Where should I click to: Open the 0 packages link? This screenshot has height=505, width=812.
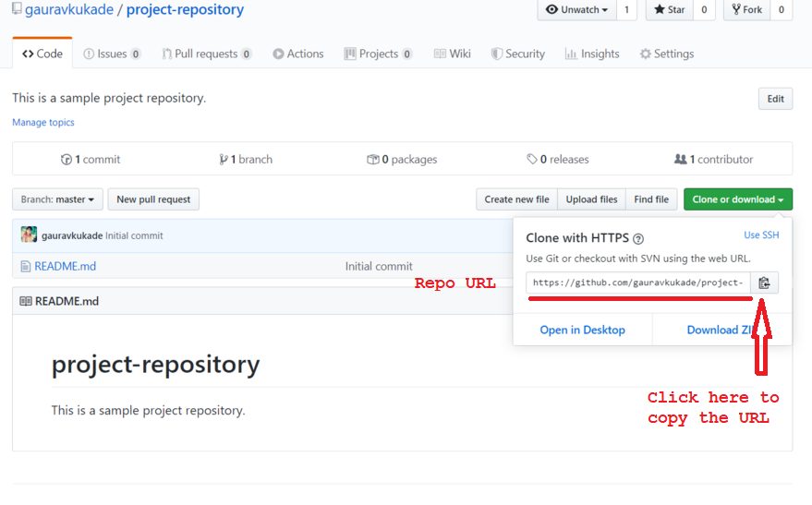click(x=402, y=160)
